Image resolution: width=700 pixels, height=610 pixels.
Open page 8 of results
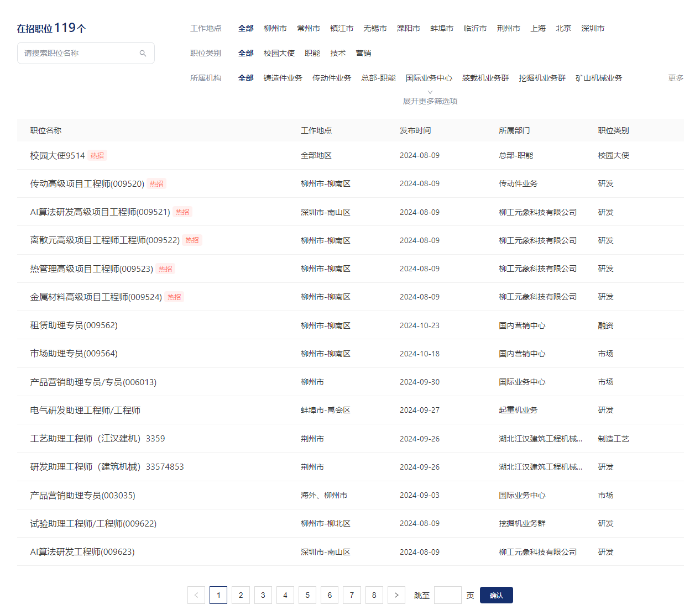pos(374,595)
